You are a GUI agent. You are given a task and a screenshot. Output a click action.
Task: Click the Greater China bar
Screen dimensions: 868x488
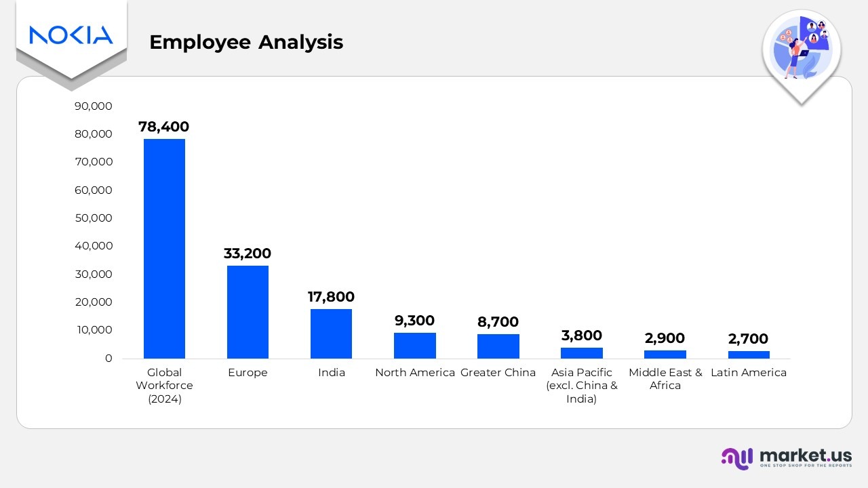(498, 346)
